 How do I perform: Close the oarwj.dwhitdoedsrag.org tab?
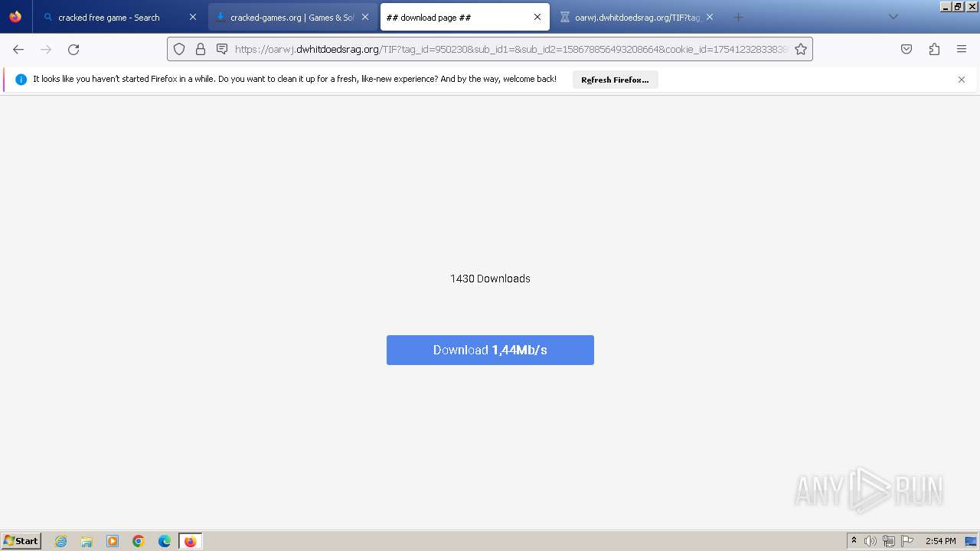(x=710, y=17)
